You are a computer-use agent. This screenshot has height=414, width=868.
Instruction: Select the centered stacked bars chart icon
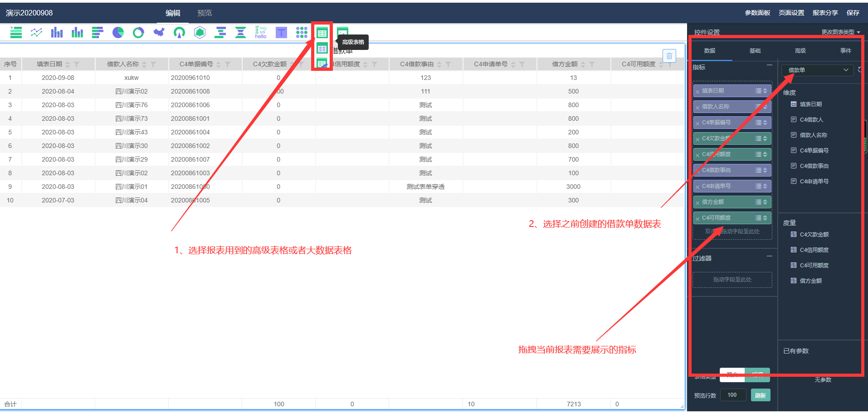(x=220, y=32)
